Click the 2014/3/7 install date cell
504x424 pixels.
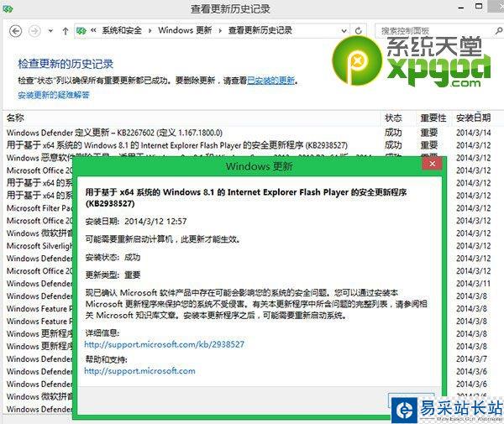[x=471, y=359]
